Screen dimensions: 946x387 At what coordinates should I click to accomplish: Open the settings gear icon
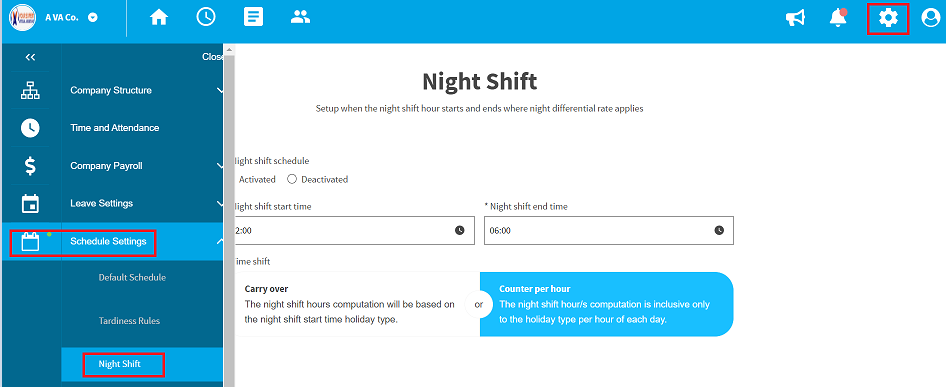tap(888, 18)
